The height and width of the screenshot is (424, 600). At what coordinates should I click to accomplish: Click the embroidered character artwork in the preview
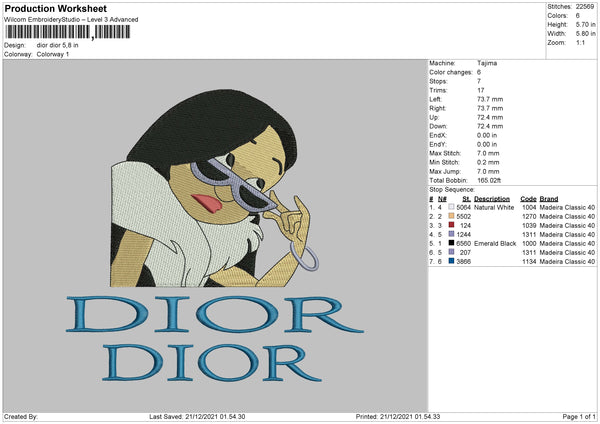[x=214, y=188]
